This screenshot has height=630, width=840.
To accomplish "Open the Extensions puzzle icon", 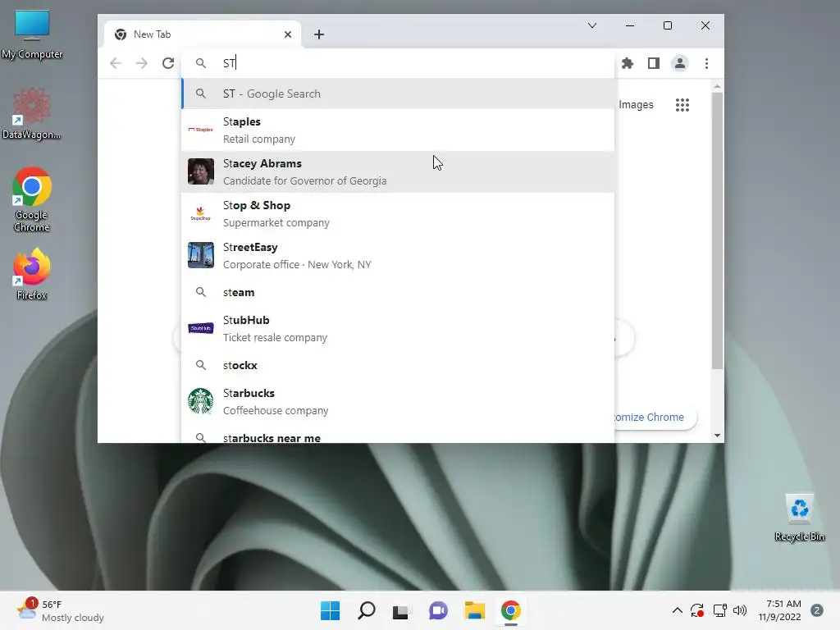I will point(628,63).
